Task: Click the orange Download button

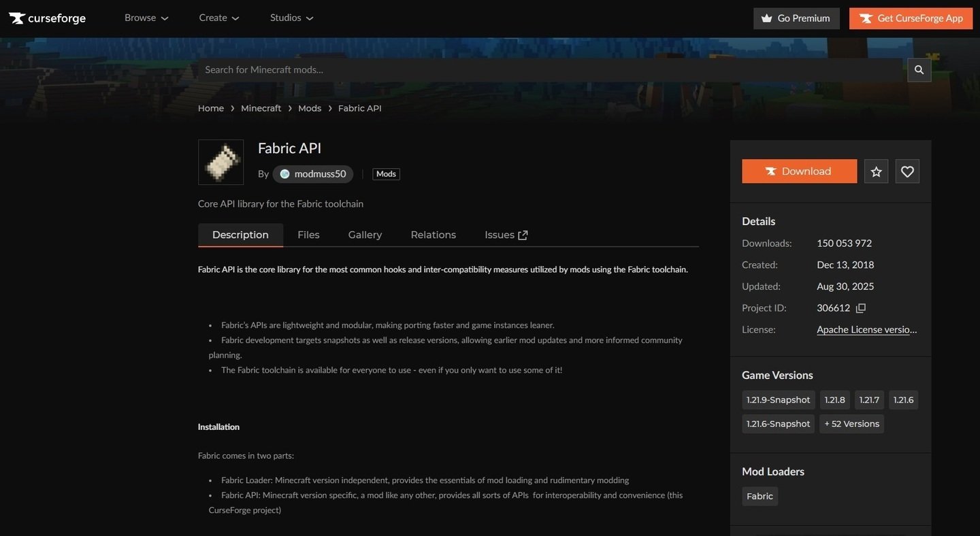Action: [x=799, y=171]
